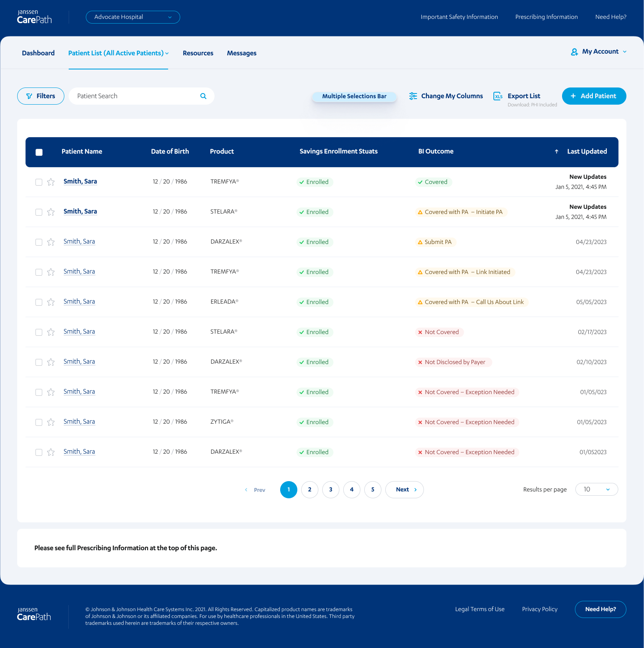644x648 pixels.
Task: Open the Advocate Hospital dropdown
Action: click(x=133, y=17)
